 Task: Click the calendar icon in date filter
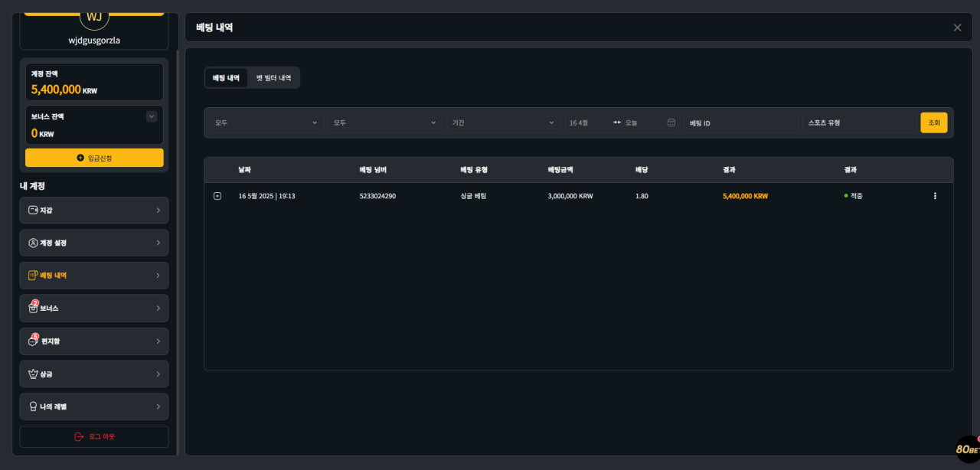pos(671,122)
